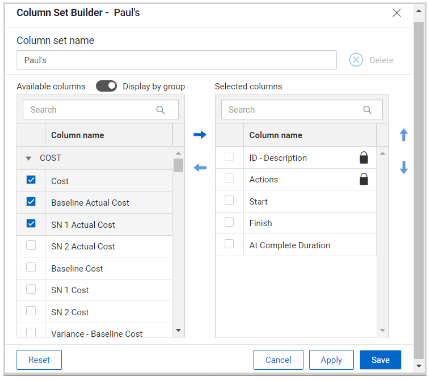Image resolution: width=429 pixels, height=380 pixels.
Task: Click the dialog's main scrollbar down arrow
Action: (x=419, y=366)
